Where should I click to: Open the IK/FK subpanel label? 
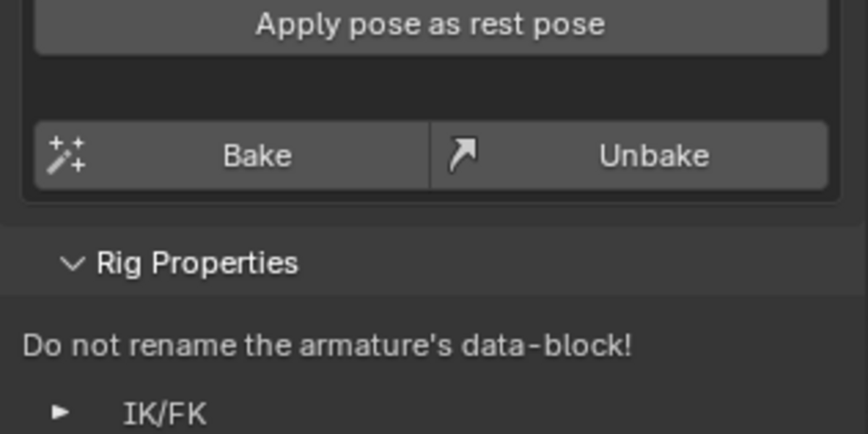point(165,414)
